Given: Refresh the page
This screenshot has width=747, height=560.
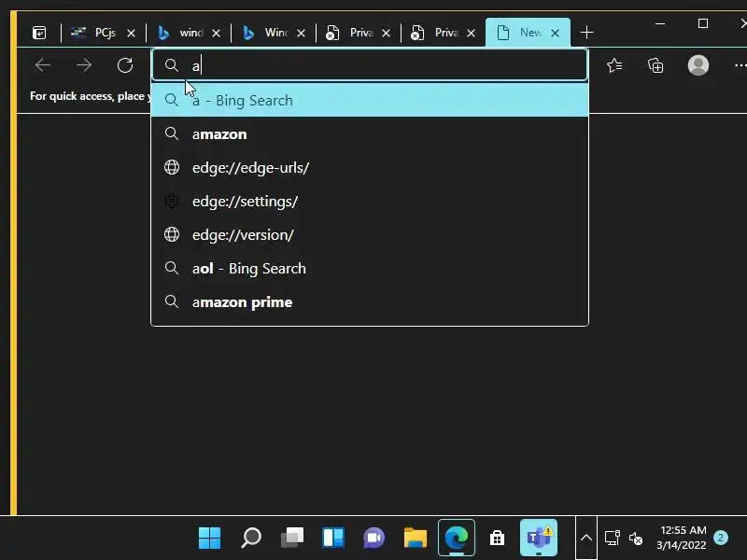Looking at the screenshot, I should pos(125,65).
